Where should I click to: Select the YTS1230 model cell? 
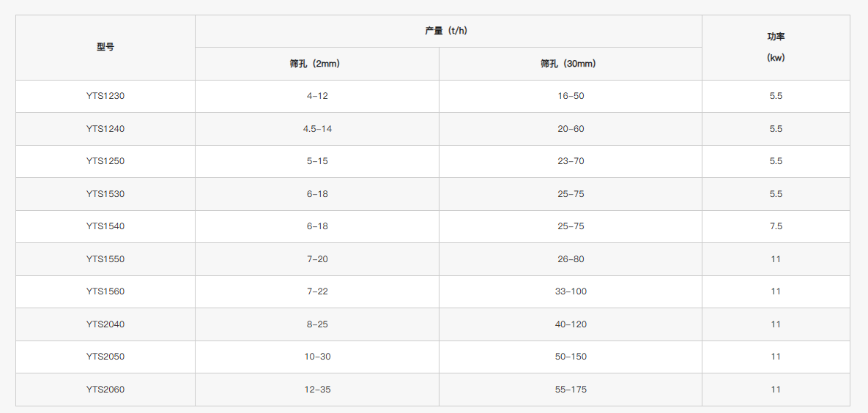click(105, 96)
